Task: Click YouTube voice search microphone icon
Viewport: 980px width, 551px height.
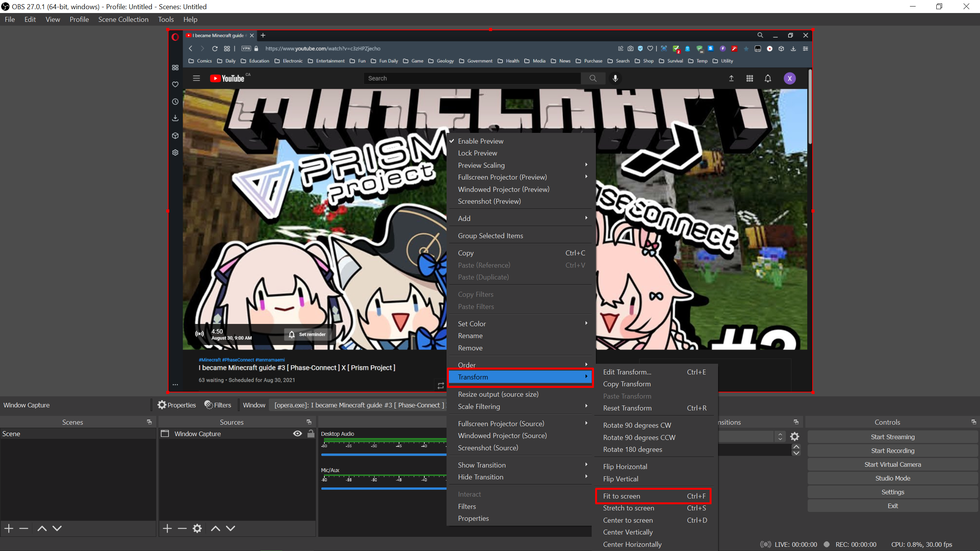Action: click(x=615, y=78)
